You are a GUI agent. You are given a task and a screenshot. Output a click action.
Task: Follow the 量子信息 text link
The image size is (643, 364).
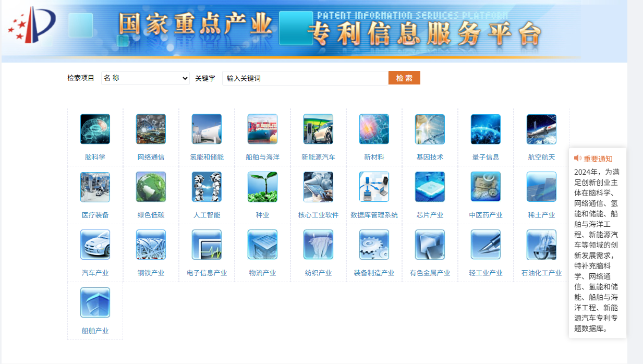(486, 157)
